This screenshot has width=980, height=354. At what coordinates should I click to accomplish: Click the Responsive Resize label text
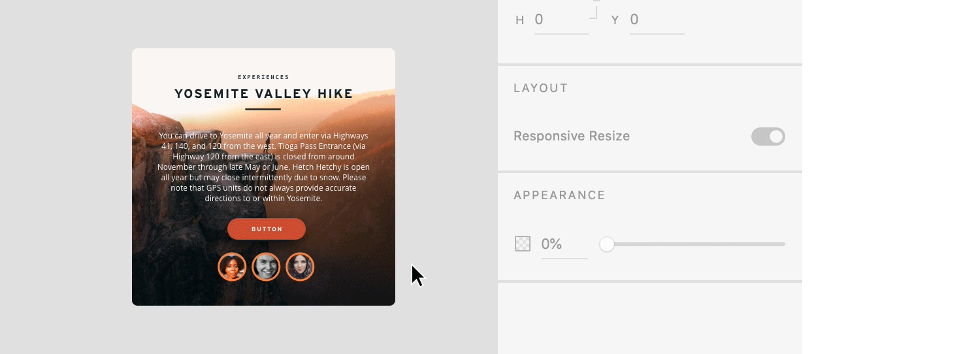572,137
